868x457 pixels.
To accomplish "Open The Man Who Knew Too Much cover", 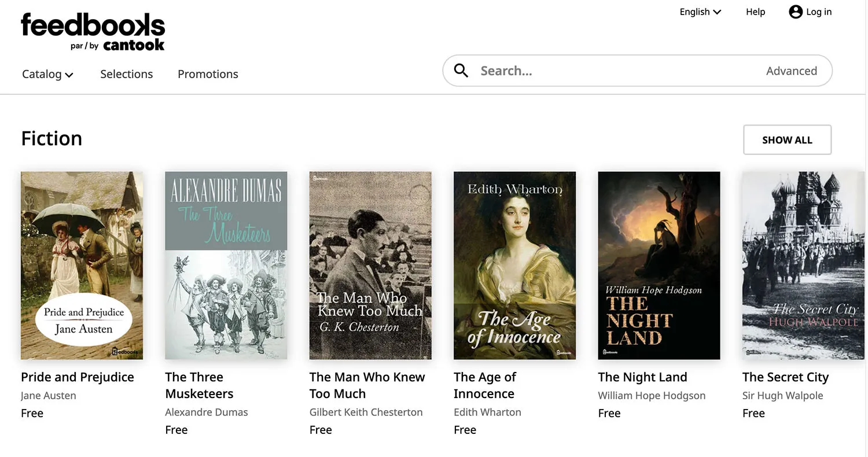I will [370, 265].
